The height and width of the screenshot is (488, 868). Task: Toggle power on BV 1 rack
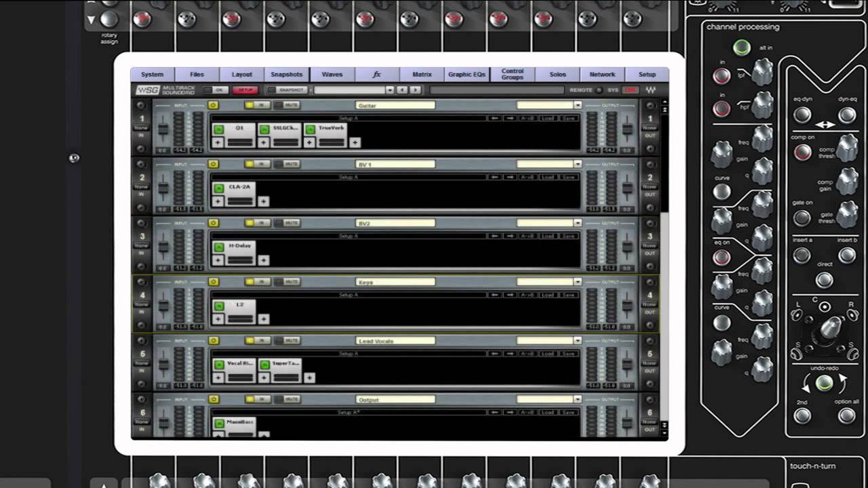coord(214,164)
